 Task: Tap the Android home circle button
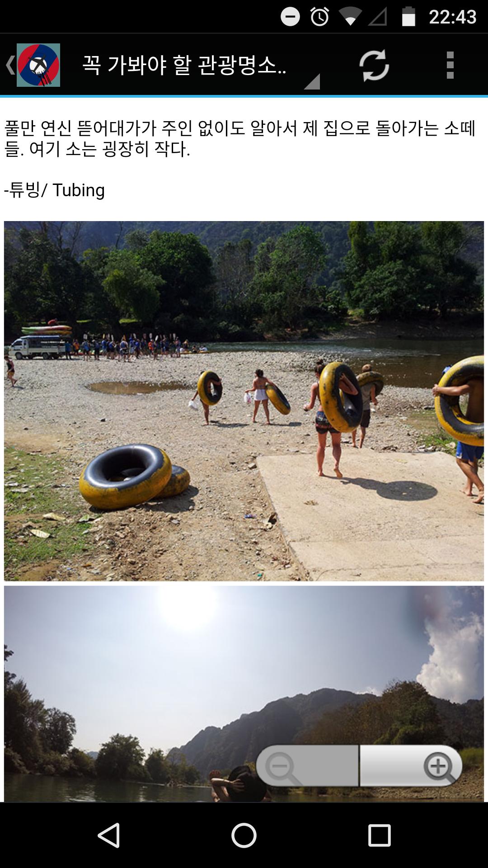pos(244,835)
